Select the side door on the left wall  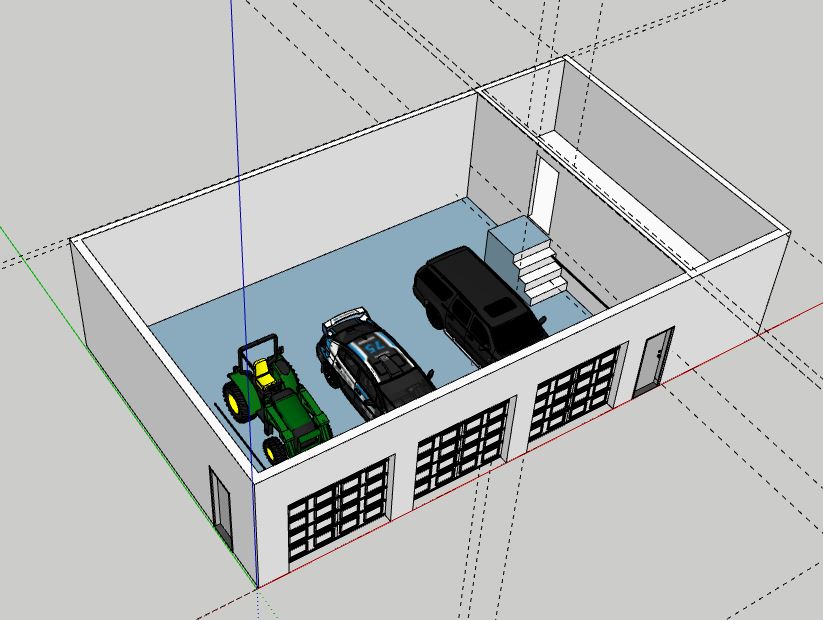[x=220, y=507]
